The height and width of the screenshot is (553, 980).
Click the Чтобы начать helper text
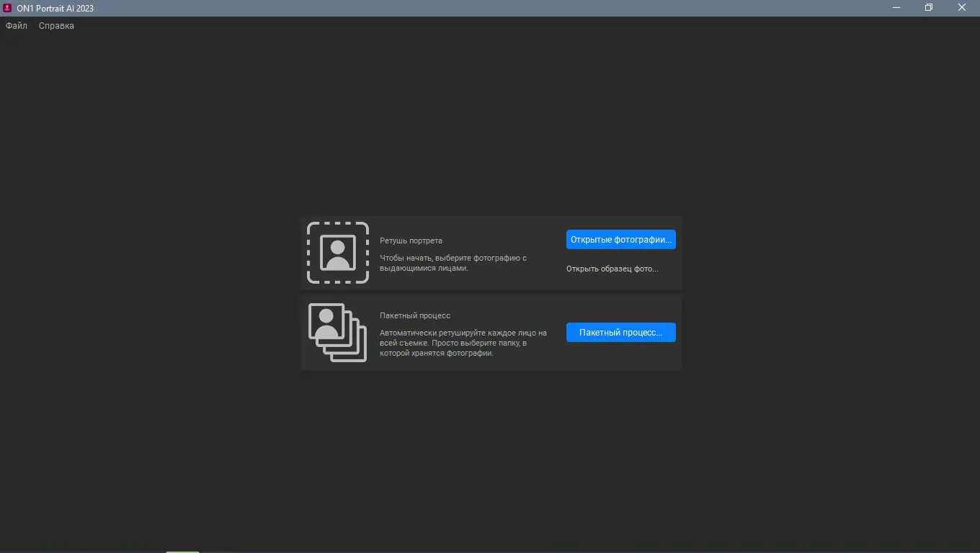453,262
